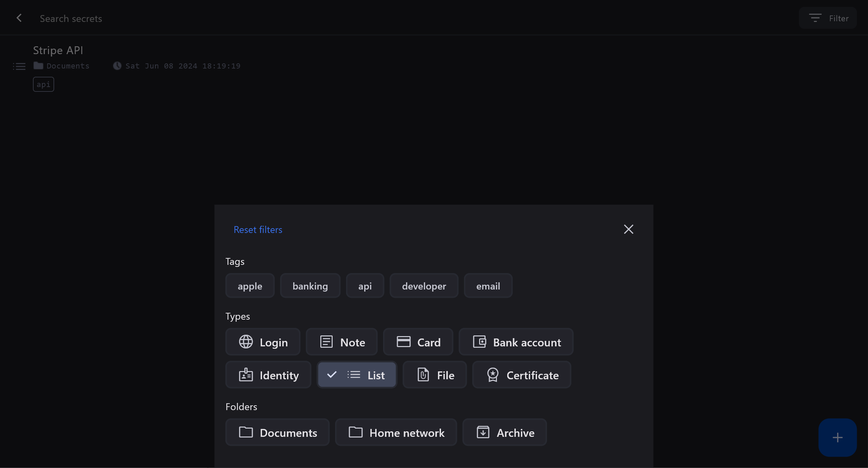Enable the api tag filter chip
The width and height of the screenshot is (868, 468).
365,286
